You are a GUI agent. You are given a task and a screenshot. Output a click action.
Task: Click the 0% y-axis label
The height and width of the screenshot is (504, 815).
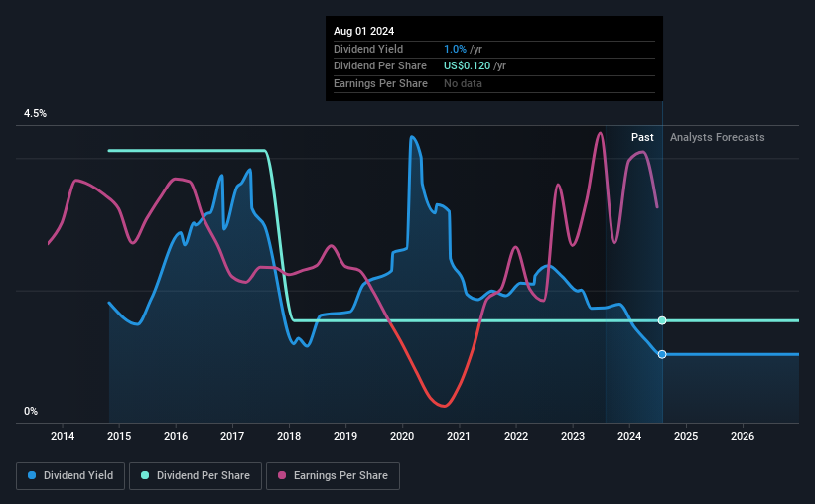point(31,411)
